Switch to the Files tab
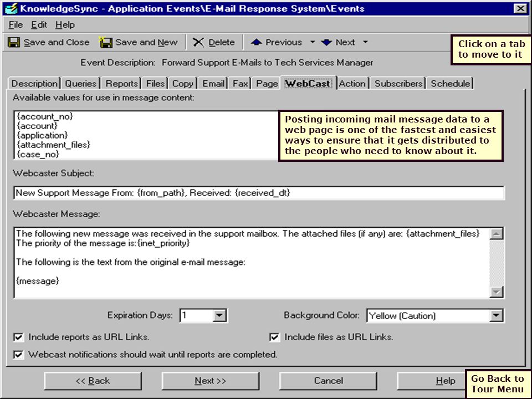 pos(155,84)
